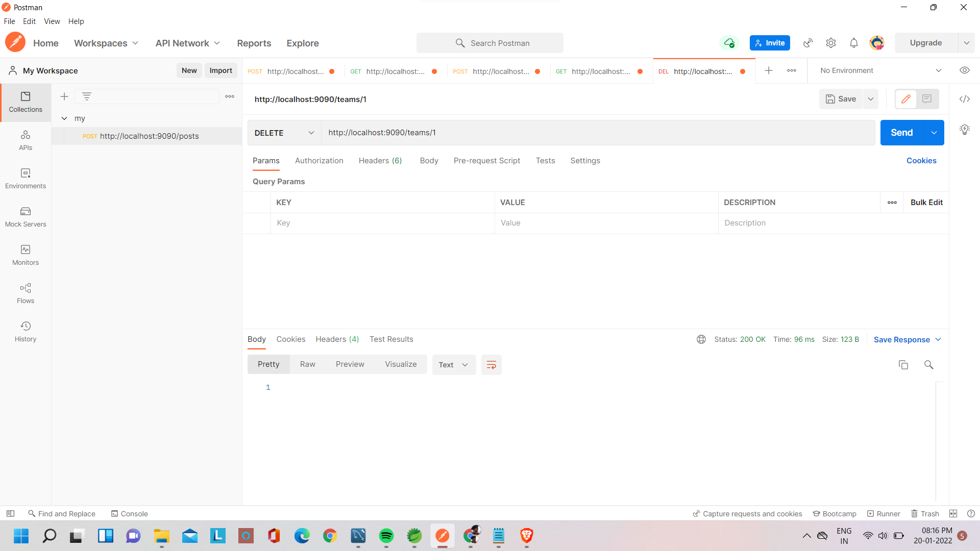Screen dimensions: 980x551
Task: Open the Postman Console
Action: [129, 513]
